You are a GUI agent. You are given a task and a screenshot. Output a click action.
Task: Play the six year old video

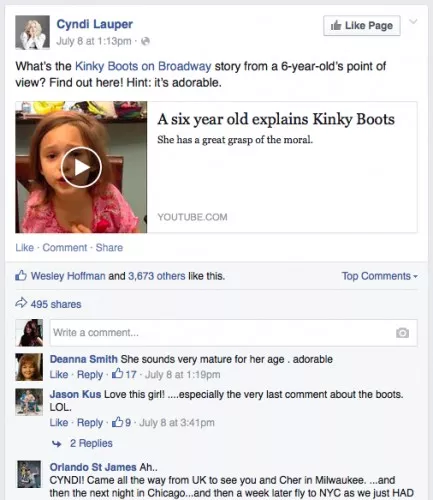(x=81, y=167)
